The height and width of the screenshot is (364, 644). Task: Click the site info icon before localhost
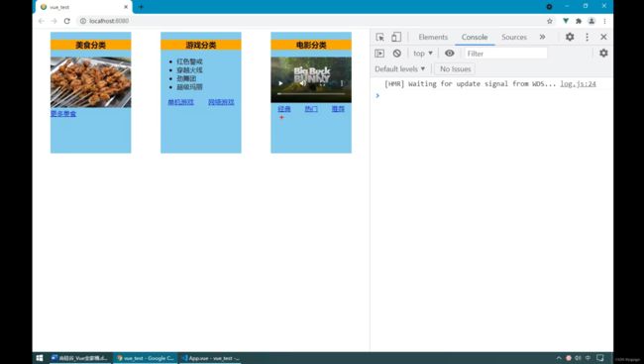(x=83, y=21)
